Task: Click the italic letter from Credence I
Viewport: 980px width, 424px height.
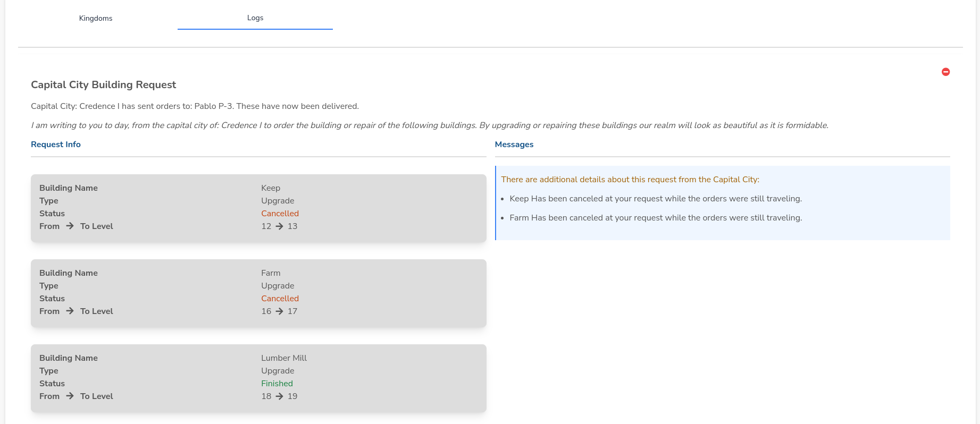Action: [430, 125]
